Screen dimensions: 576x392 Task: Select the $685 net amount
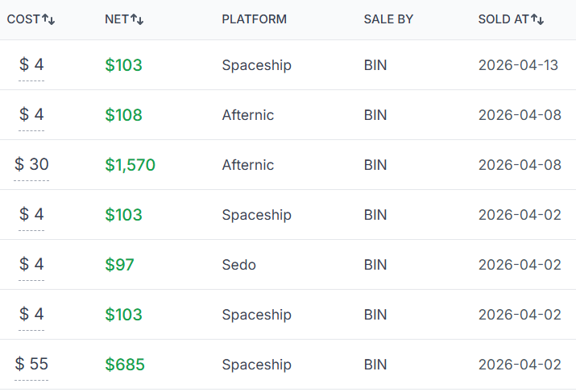point(125,365)
